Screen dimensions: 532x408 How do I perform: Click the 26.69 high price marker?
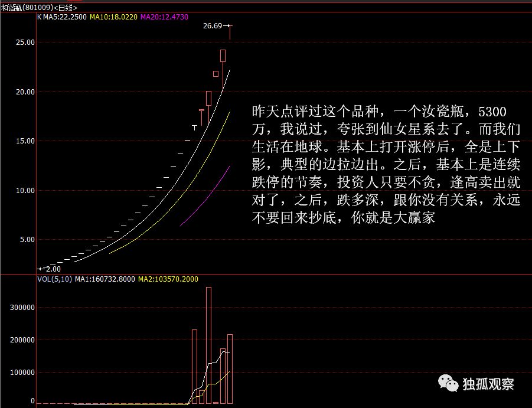point(213,26)
